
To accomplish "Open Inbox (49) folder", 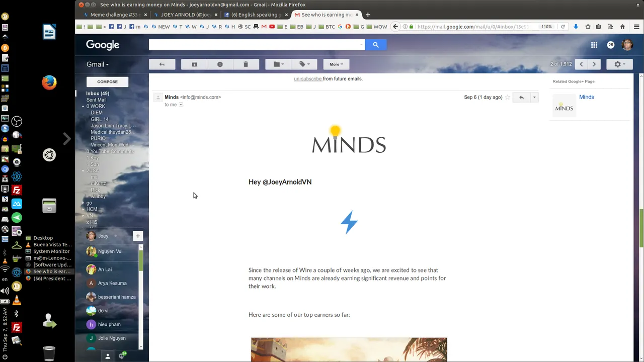I will tap(98, 94).
